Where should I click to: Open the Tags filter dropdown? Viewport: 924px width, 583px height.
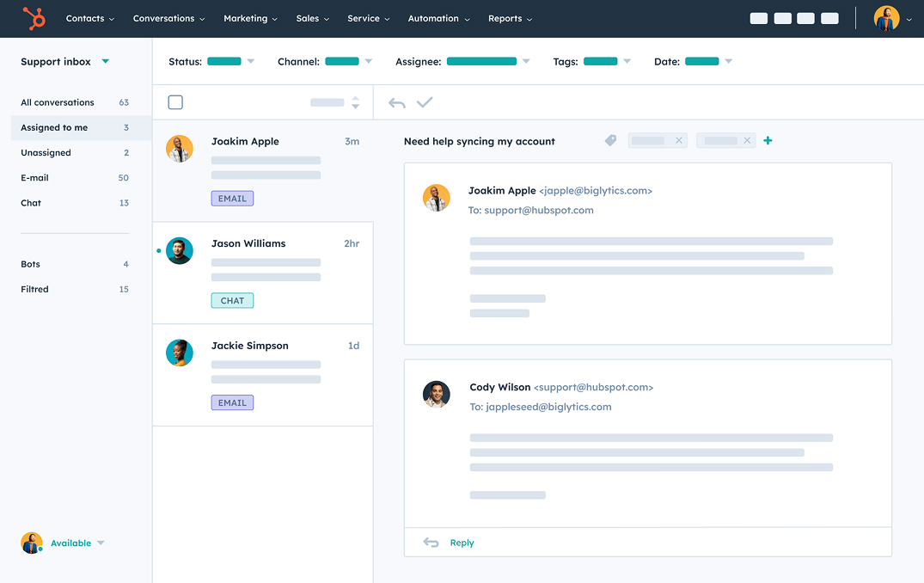tap(607, 61)
